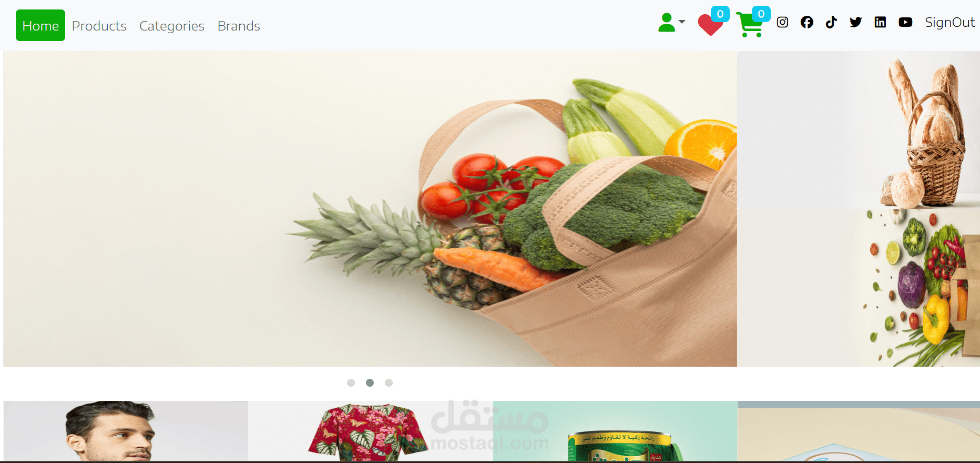Open the LinkedIn icon link

click(x=880, y=22)
